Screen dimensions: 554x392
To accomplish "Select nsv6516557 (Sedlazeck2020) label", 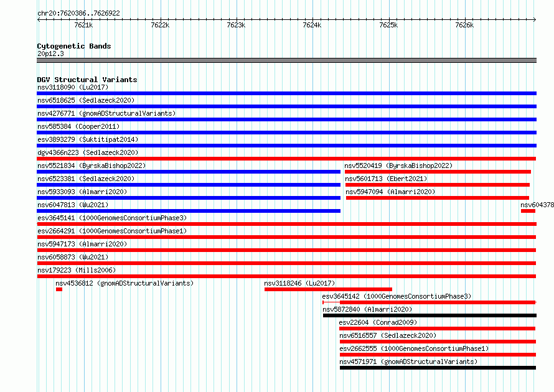I will coord(388,335).
